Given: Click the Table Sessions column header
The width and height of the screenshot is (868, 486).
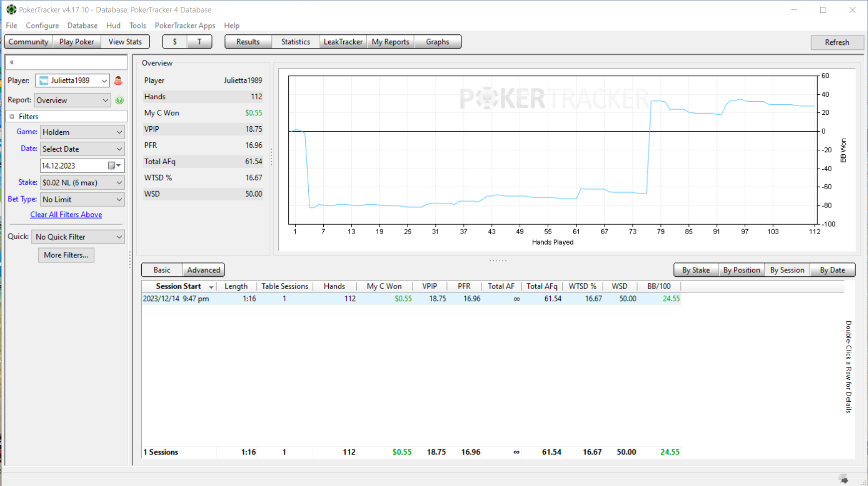Looking at the screenshot, I should point(285,286).
